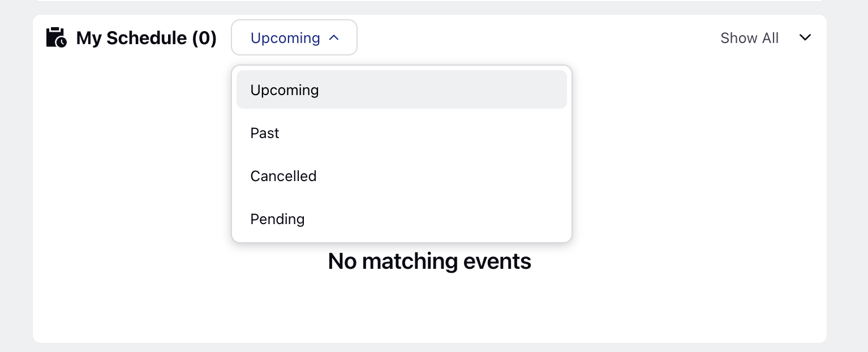Choose Past from the filter list
This screenshot has height=352, width=868.
402,133
